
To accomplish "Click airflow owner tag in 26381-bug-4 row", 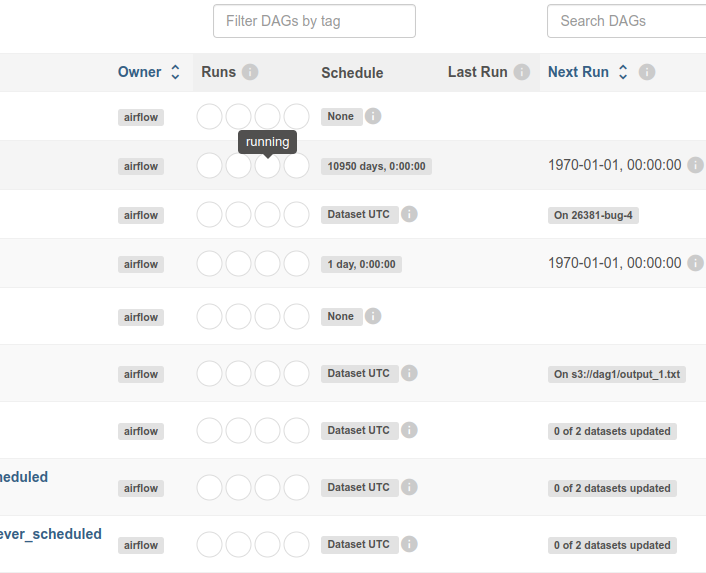I will pos(141,215).
